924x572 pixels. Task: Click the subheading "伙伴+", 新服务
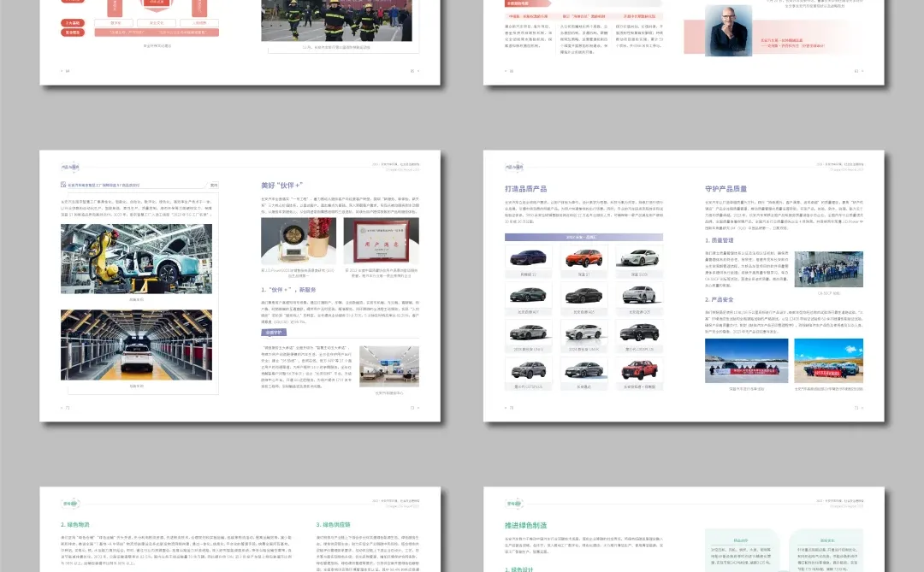(x=289, y=290)
